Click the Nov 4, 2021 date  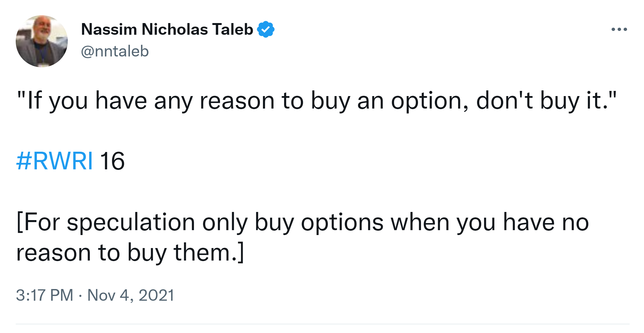131,295
